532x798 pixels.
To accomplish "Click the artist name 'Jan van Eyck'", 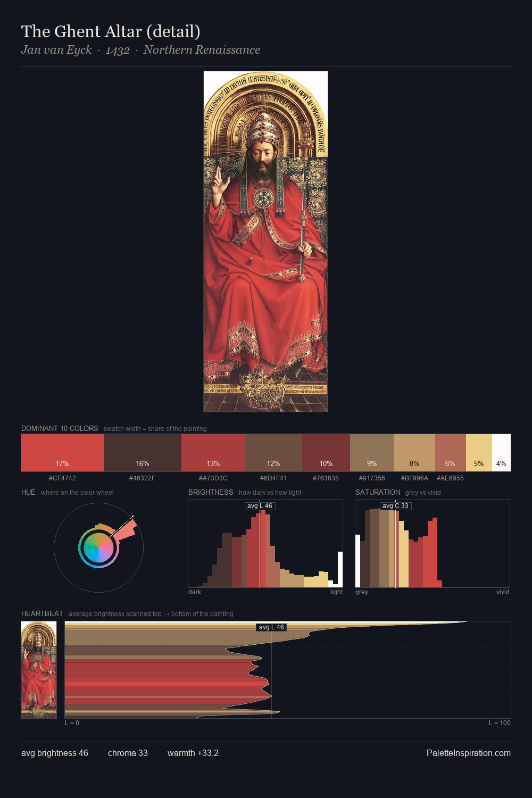I will click(56, 50).
